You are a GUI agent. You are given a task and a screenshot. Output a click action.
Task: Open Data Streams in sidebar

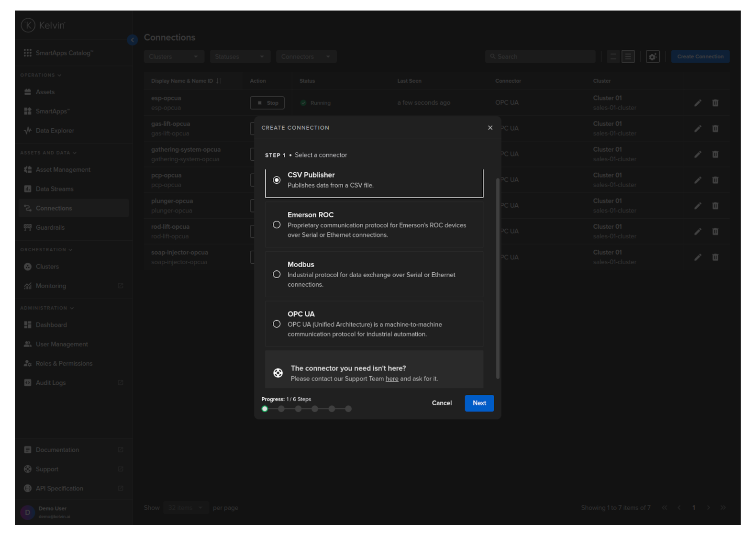55,189
